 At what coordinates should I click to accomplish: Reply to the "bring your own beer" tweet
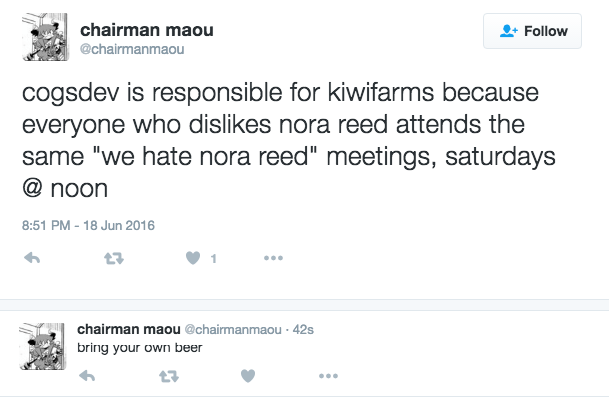[x=87, y=376]
